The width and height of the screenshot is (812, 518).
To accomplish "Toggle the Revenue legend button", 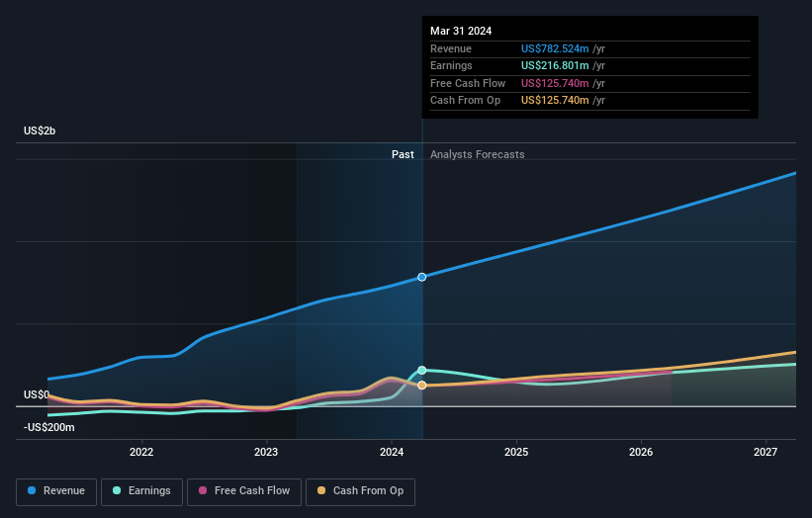I will [x=56, y=491].
